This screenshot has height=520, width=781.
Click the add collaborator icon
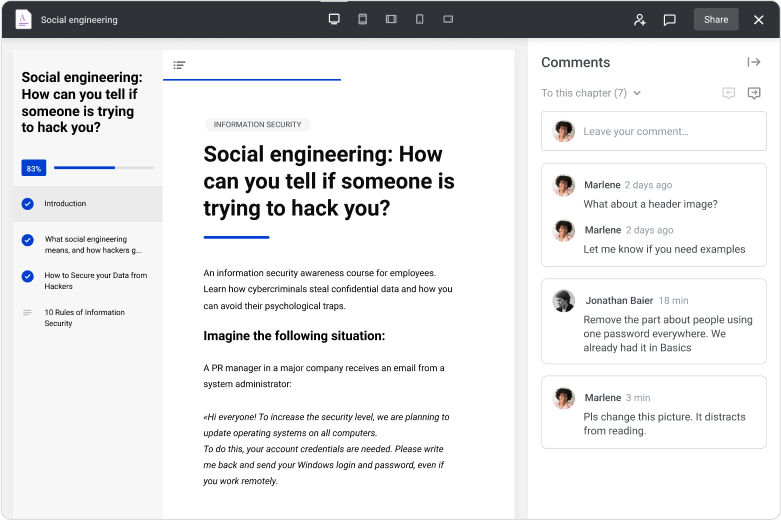(640, 19)
